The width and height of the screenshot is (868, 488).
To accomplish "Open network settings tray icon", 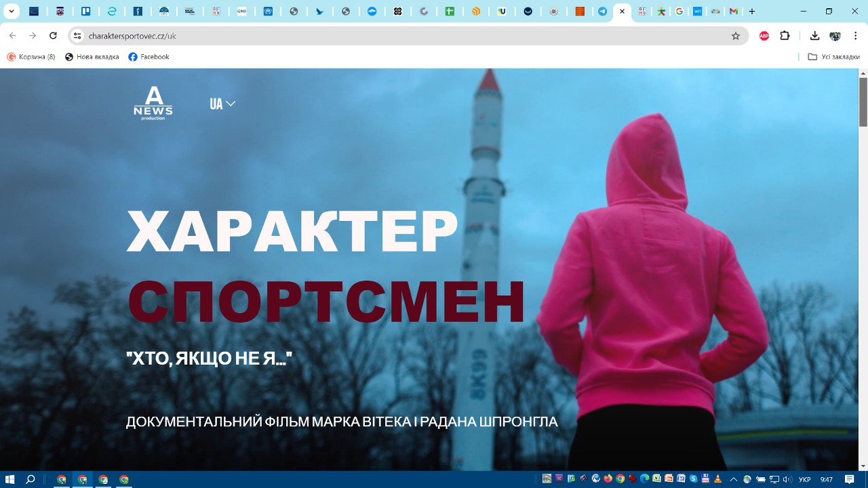I will (774, 479).
